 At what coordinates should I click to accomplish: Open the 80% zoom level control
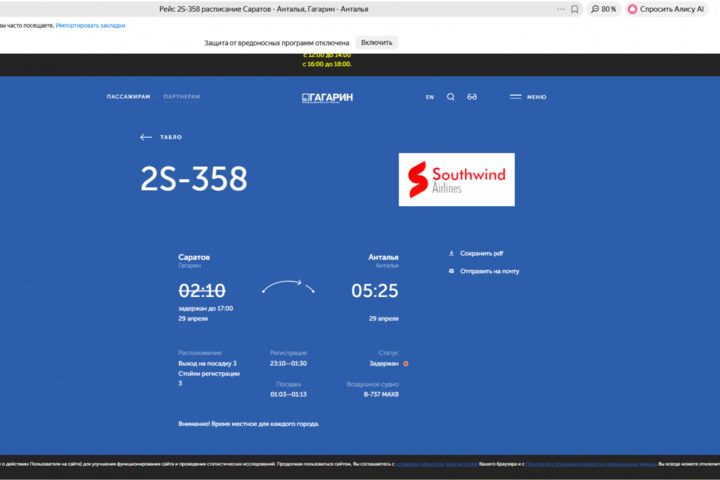(x=602, y=9)
